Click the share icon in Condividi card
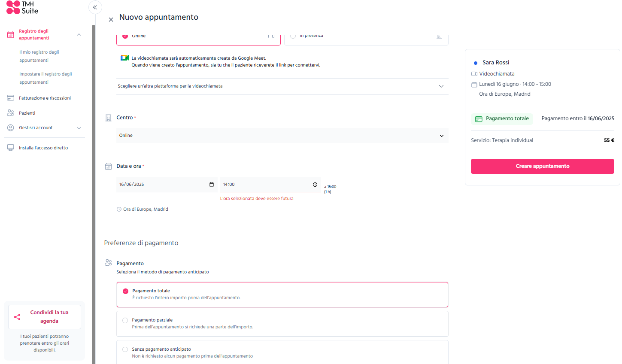 click(17, 317)
